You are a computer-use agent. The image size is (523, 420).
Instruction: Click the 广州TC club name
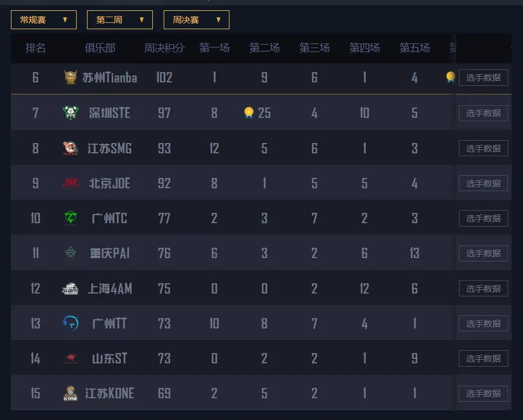coord(109,218)
